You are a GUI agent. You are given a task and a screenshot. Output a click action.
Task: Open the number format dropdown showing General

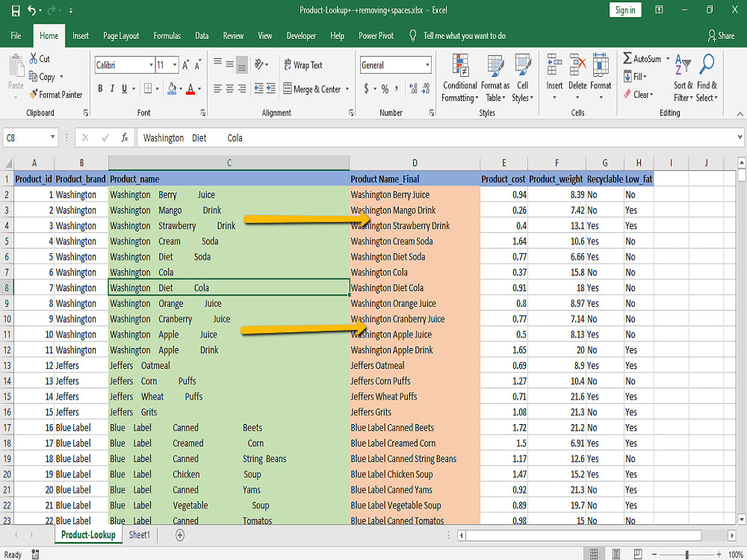[395, 65]
